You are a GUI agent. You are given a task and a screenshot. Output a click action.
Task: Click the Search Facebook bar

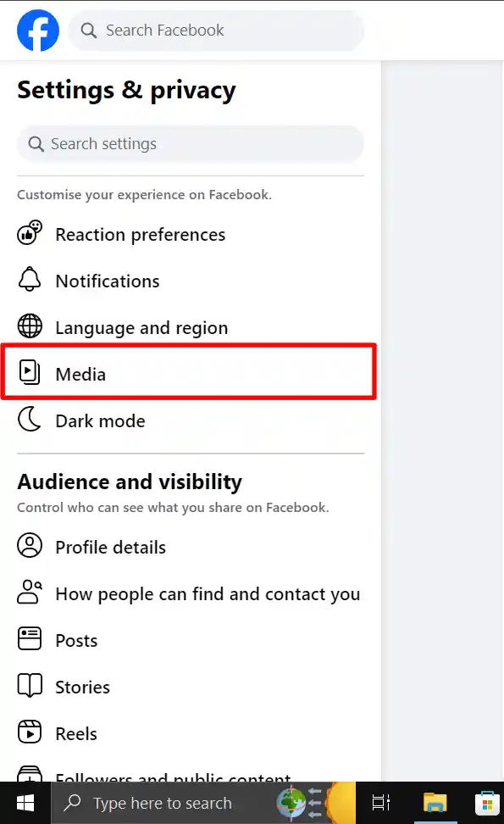click(216, 30)
